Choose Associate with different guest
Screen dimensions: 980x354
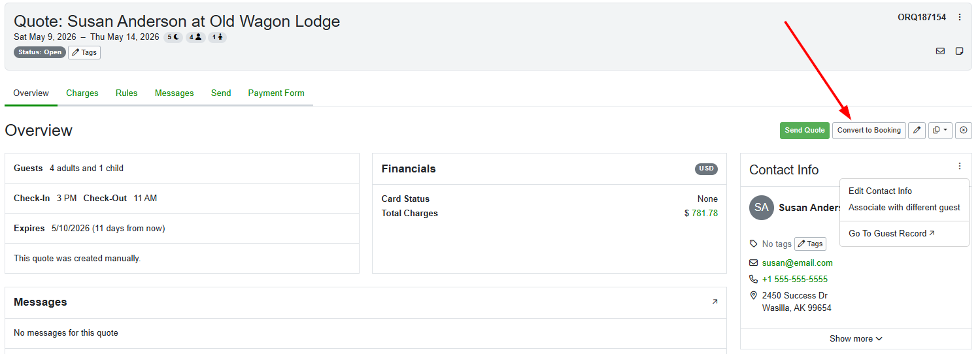tap(904, 207)
